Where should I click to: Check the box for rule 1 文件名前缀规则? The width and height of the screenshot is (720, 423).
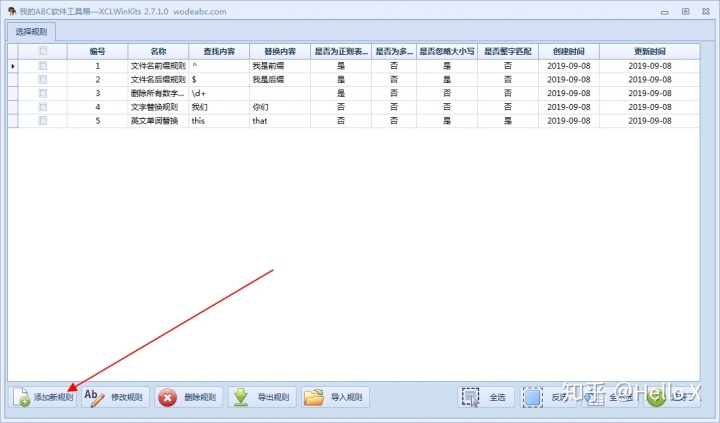tap(43, 66)
